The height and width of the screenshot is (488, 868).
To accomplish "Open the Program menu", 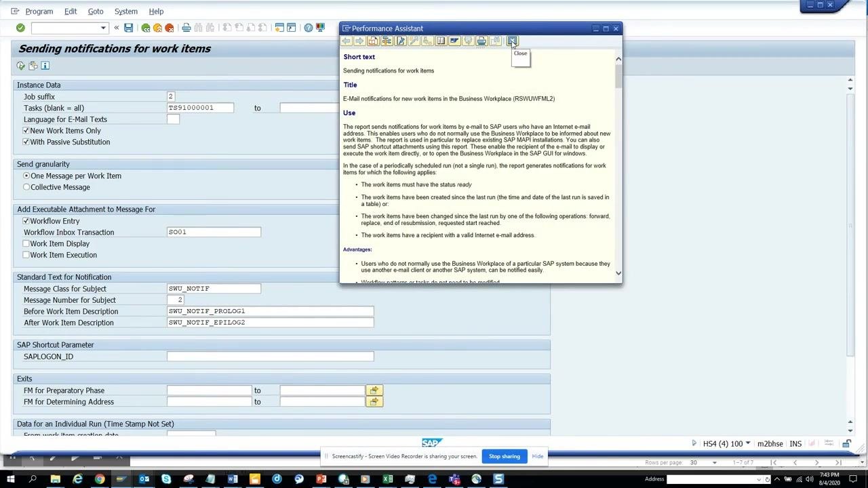I will point(39,12).
